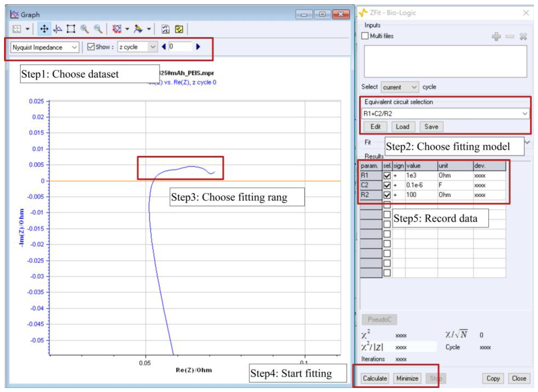Uncheck the sel. box for C2

click(387, 185)
